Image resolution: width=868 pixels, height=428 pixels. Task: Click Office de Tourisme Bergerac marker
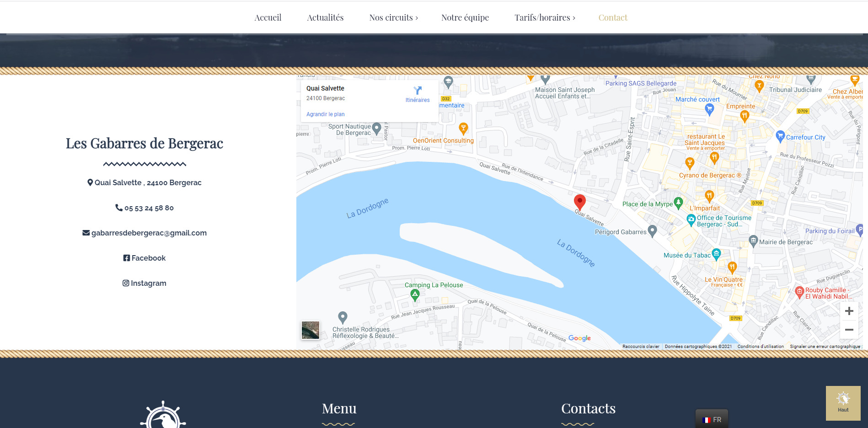pos(691,221)
